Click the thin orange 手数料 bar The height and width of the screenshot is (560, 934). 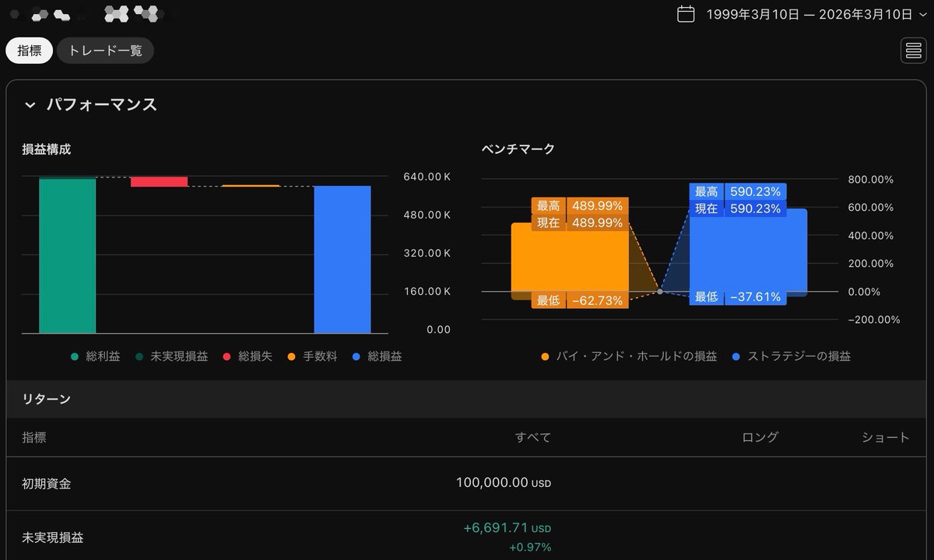pos(251,186)
